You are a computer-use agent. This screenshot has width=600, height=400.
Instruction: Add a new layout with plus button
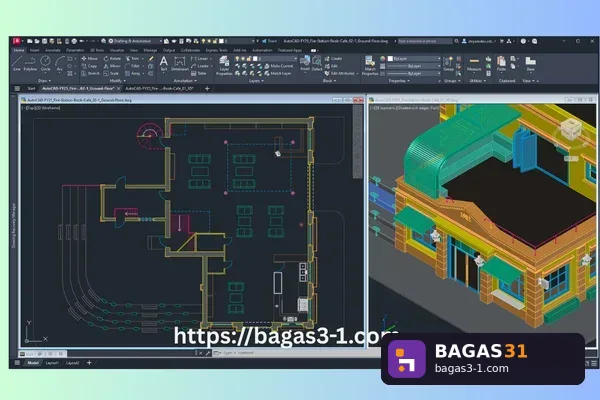[x=89, y=363]
